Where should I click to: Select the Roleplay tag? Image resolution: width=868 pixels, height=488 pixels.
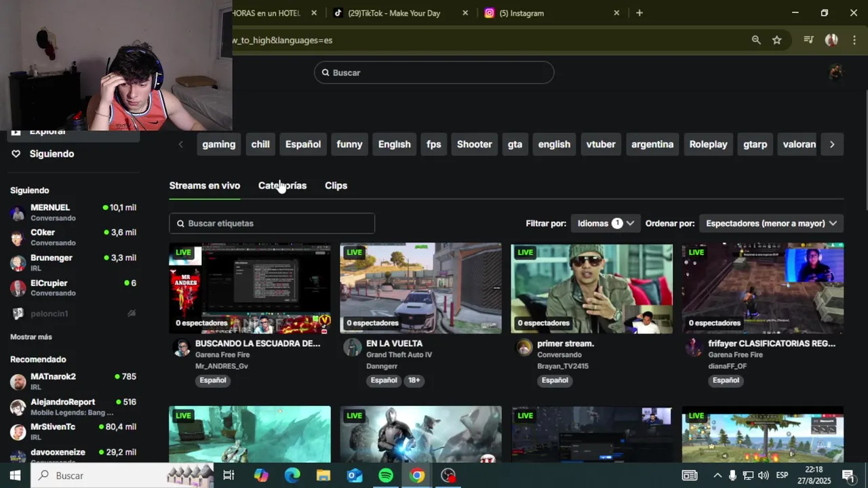(x=708, y=144)
